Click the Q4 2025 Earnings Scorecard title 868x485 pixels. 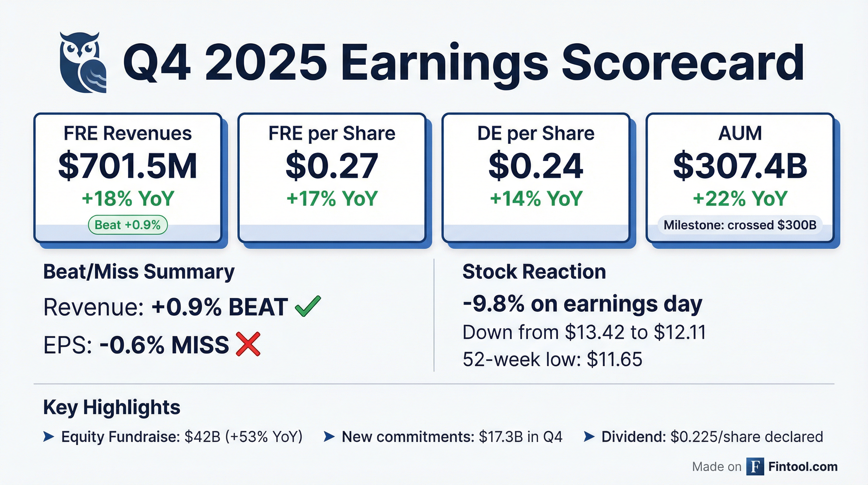pyautogui.click(x=463, y=64)
